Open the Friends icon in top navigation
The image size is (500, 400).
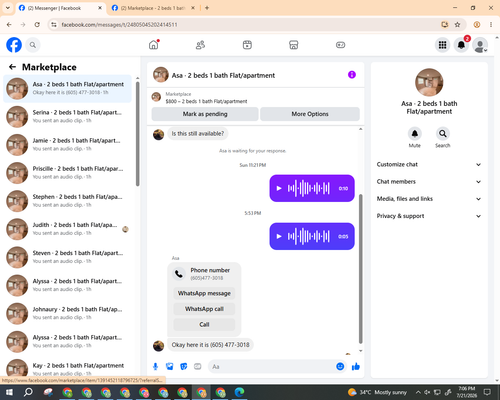pyautogui.click(x=200, y=45)
